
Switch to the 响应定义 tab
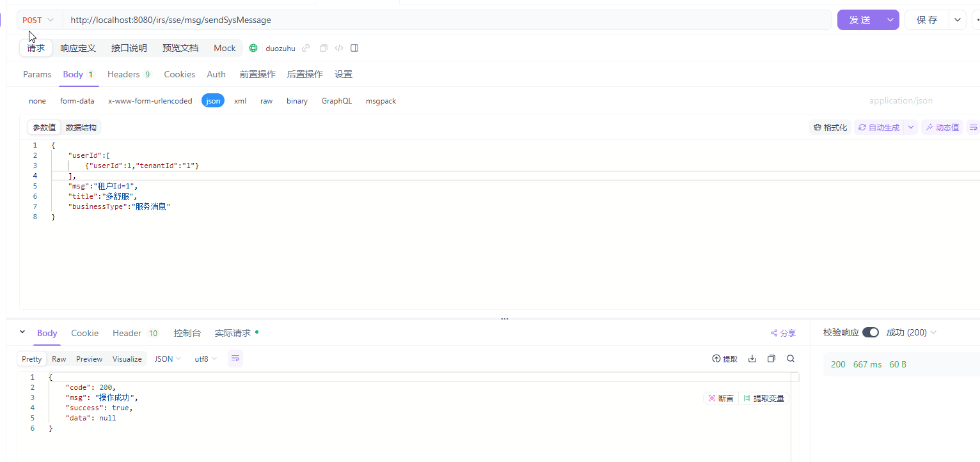(x=78, y=48)
